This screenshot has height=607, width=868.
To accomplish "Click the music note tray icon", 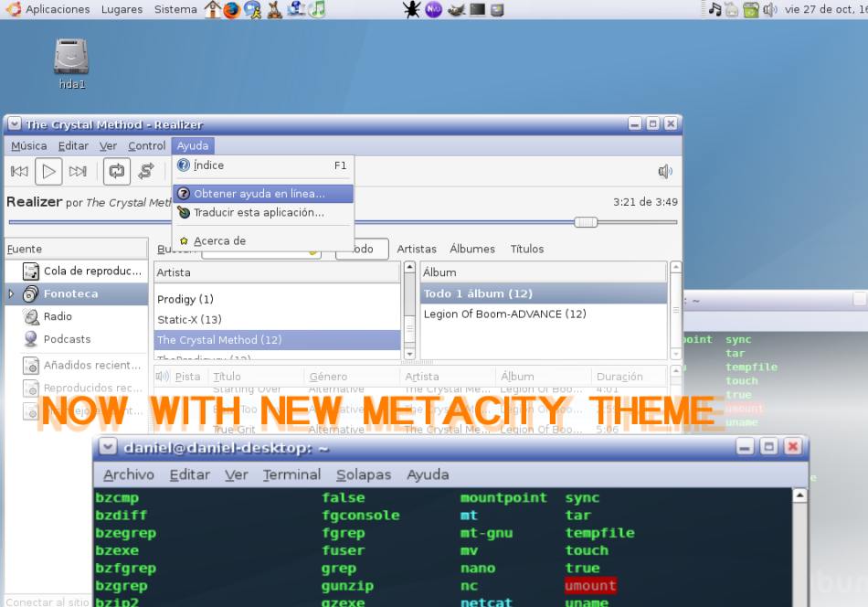I will (715, 9).
